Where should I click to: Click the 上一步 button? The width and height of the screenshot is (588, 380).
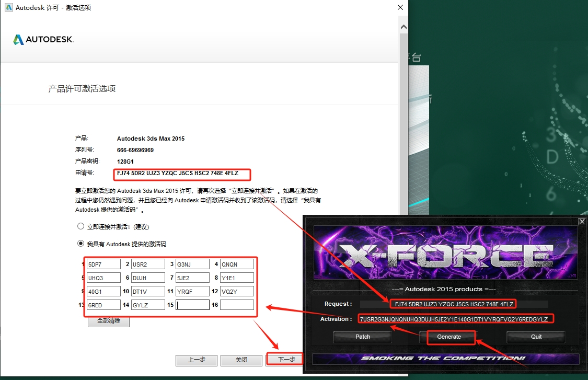(x=197, y=360)
